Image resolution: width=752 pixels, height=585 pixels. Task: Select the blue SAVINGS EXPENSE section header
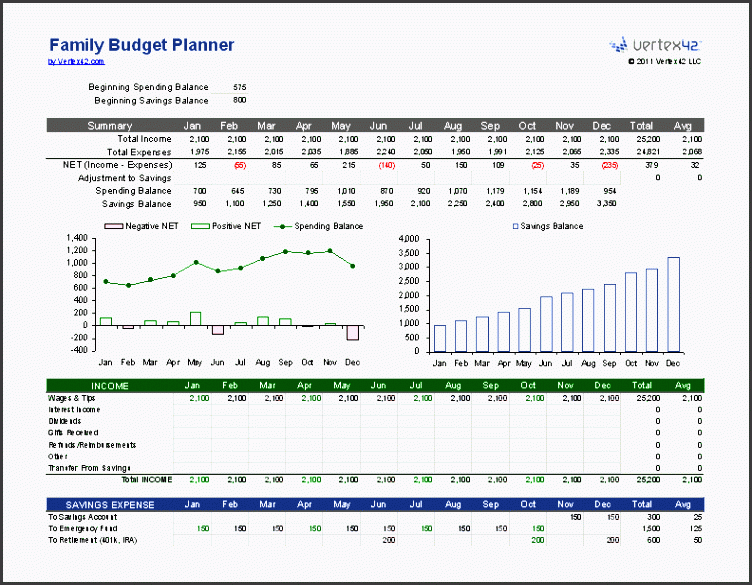point(109,505)
